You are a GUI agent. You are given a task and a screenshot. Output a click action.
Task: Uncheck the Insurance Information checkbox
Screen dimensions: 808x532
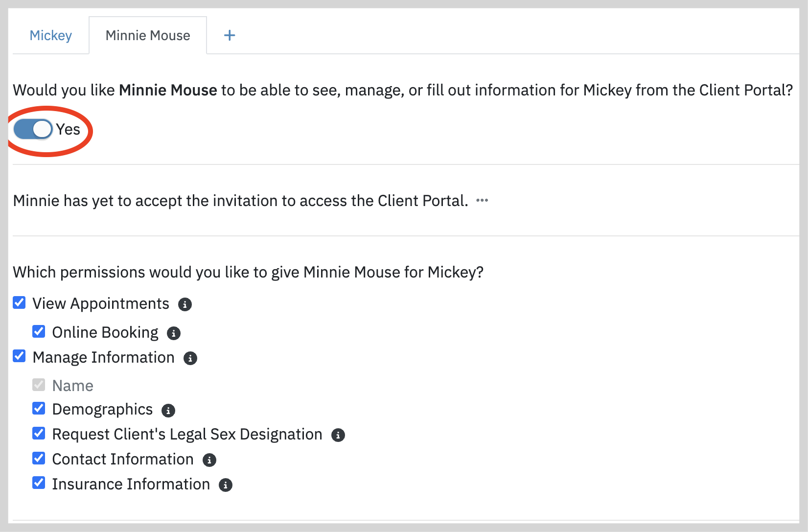pyautogui.click(x=39, y=483)
